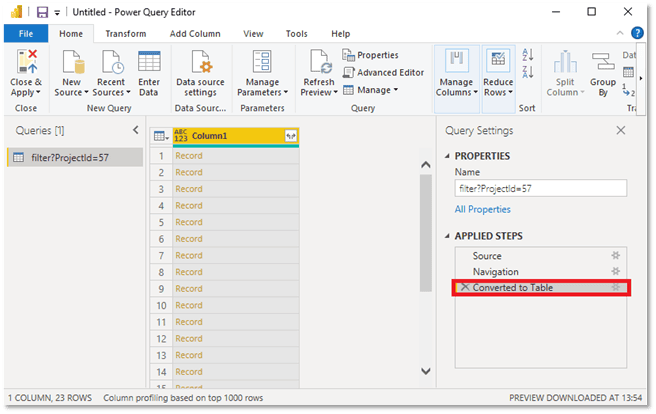Sort ascending A to Z

pos(528,54)
